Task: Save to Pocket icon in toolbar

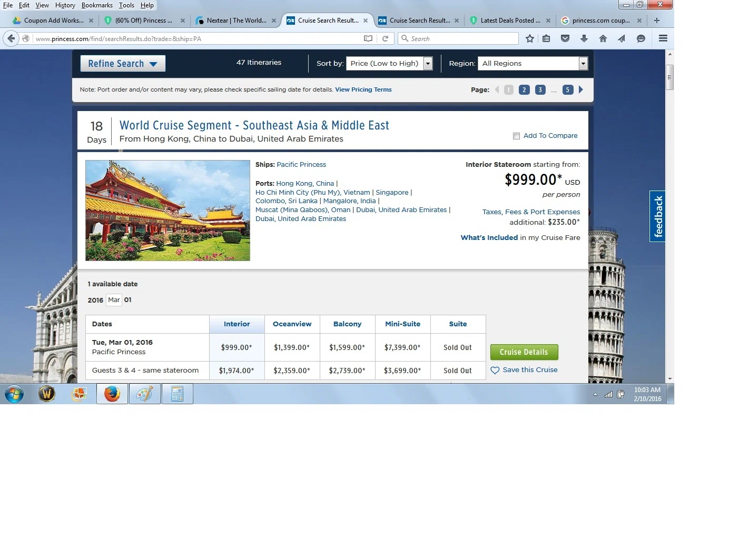Action: point(565,38)
